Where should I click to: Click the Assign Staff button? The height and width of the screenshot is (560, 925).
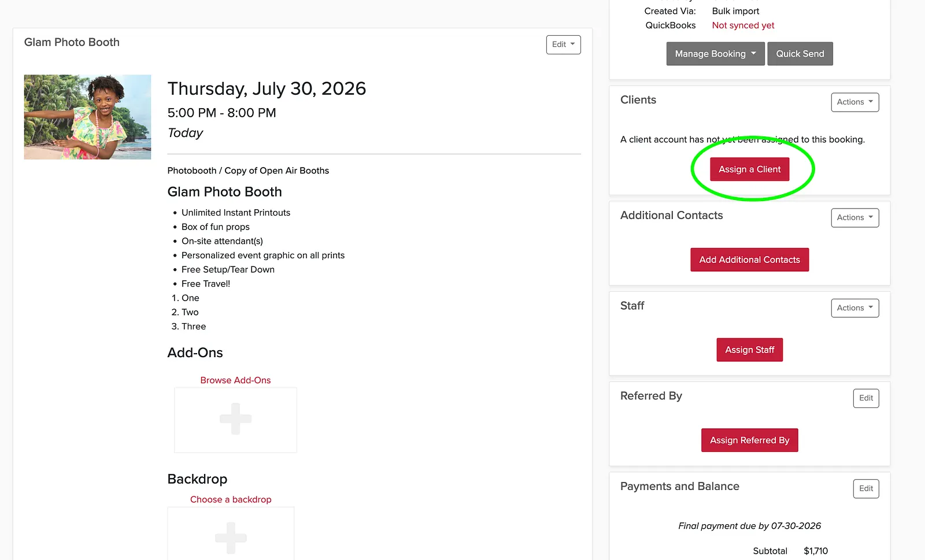coord(749,350)
